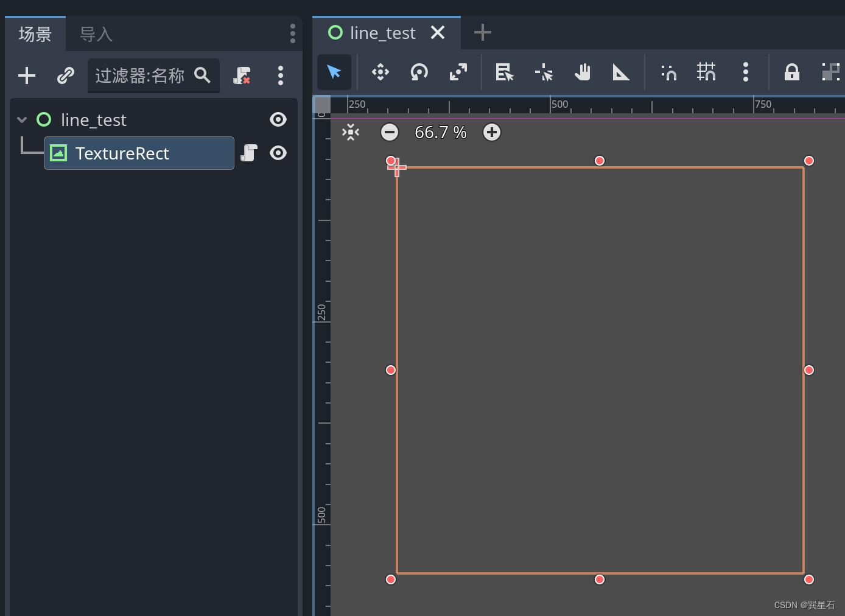845x616 pixels.
Task: Click the bottom-right resize handle
Action: [809, 579]
